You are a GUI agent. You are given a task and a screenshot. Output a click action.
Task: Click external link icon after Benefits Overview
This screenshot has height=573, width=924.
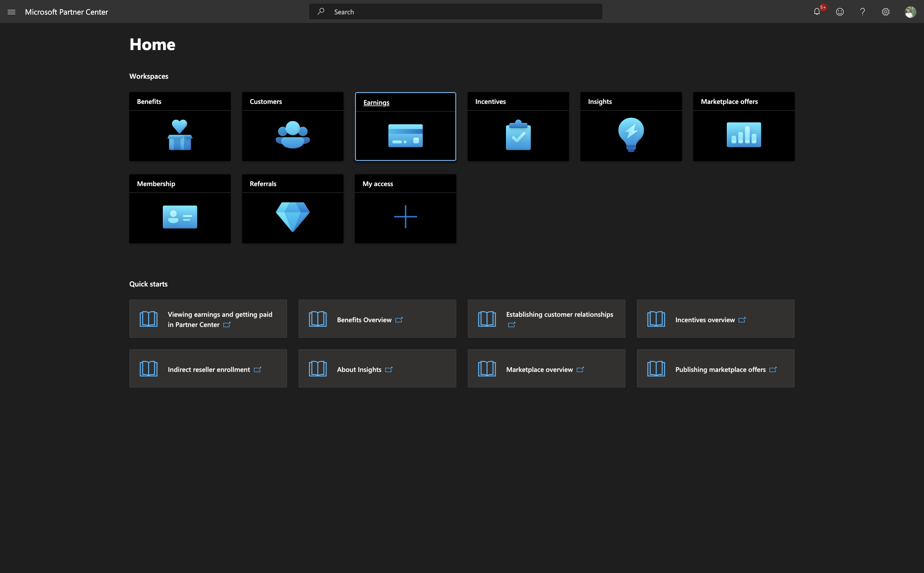[399, 320]
